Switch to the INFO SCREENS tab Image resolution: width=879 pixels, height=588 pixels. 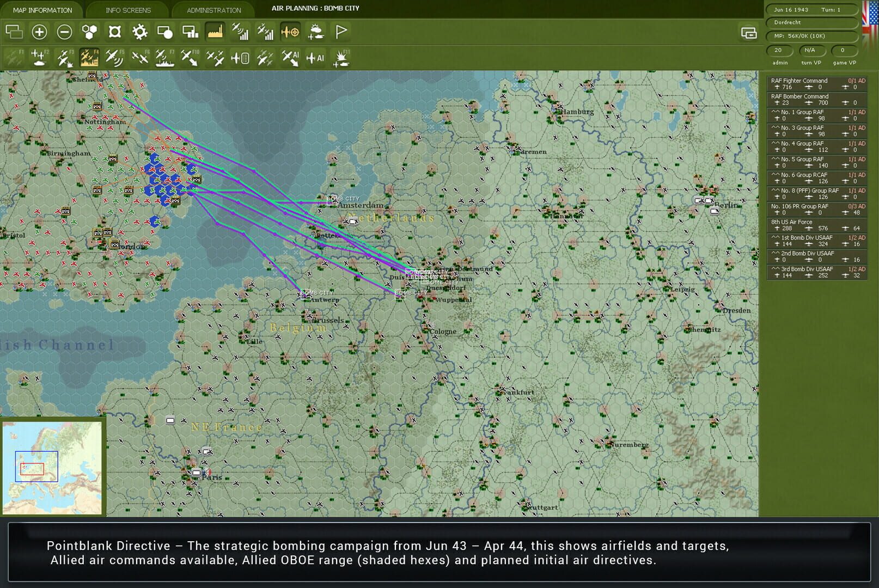(x=127, y=9)
